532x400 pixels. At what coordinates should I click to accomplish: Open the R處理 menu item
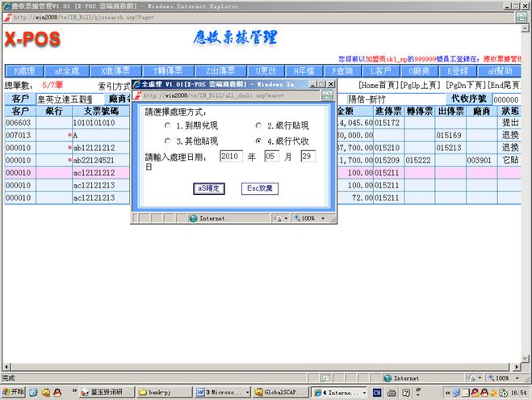[23, 71]
